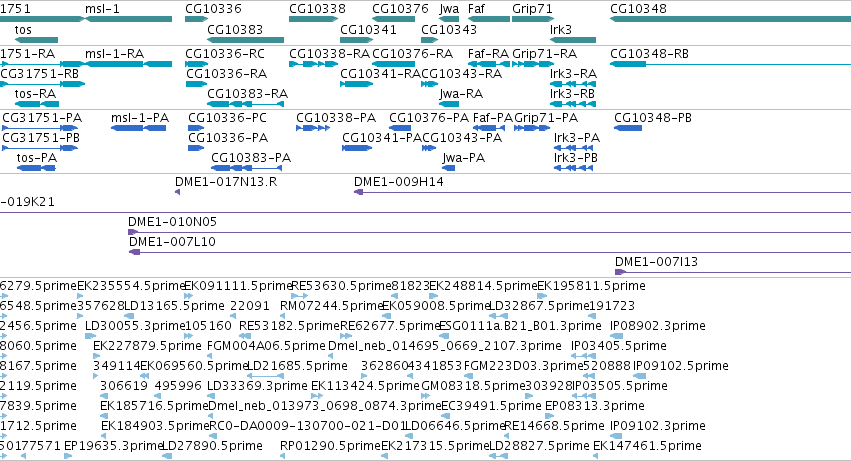The width and height of the screenshot is (851, 461).
Task: Open the CG10383 gene label
Action: (x=235, y=29)
